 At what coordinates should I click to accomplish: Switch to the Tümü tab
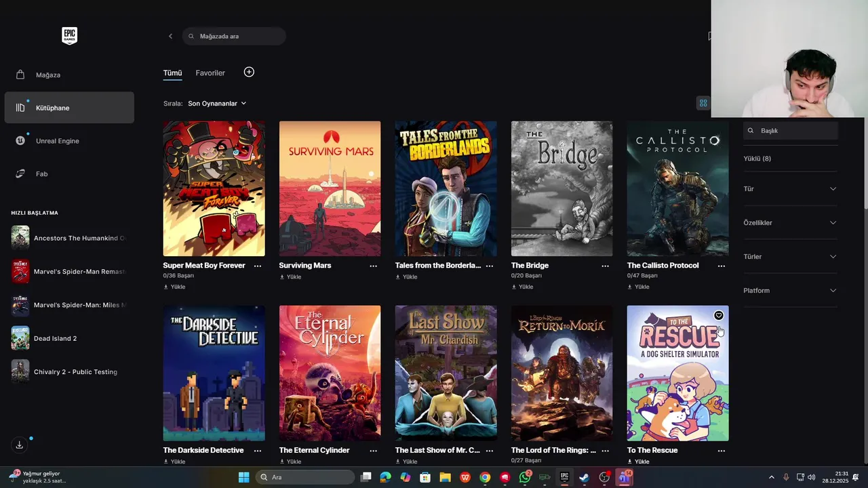[x=172, y=73]
